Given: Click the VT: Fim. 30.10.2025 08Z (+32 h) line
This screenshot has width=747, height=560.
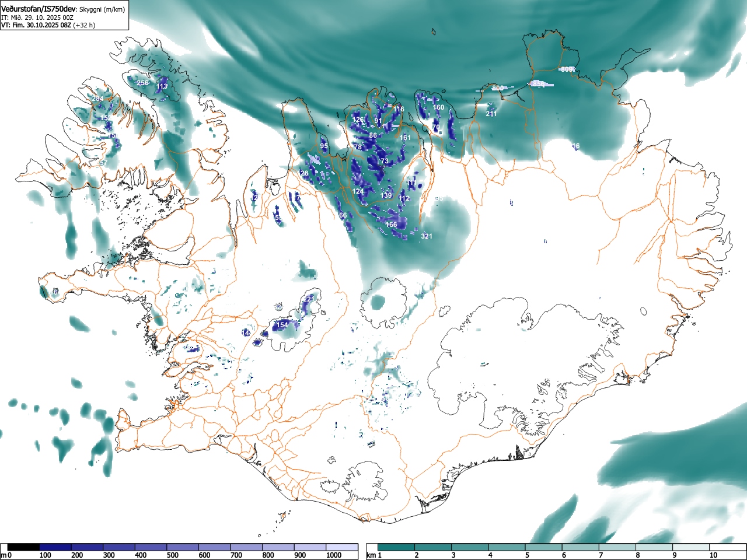Looking at the screenshot, I should point(48,25).
